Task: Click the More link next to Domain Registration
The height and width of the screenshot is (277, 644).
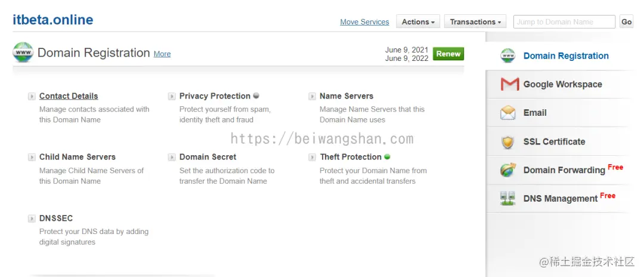Action: tap(162, 54)
